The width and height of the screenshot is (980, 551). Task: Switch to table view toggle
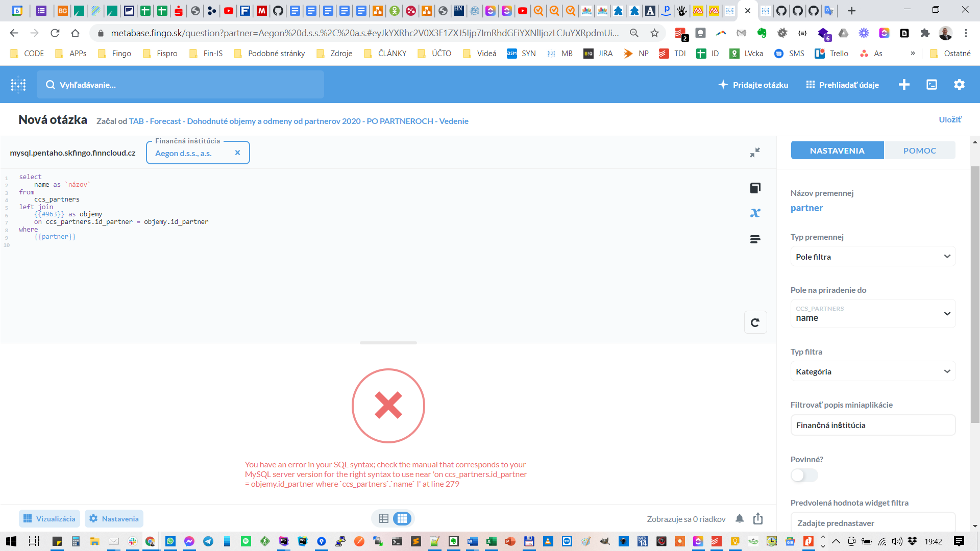click(384, 519)
